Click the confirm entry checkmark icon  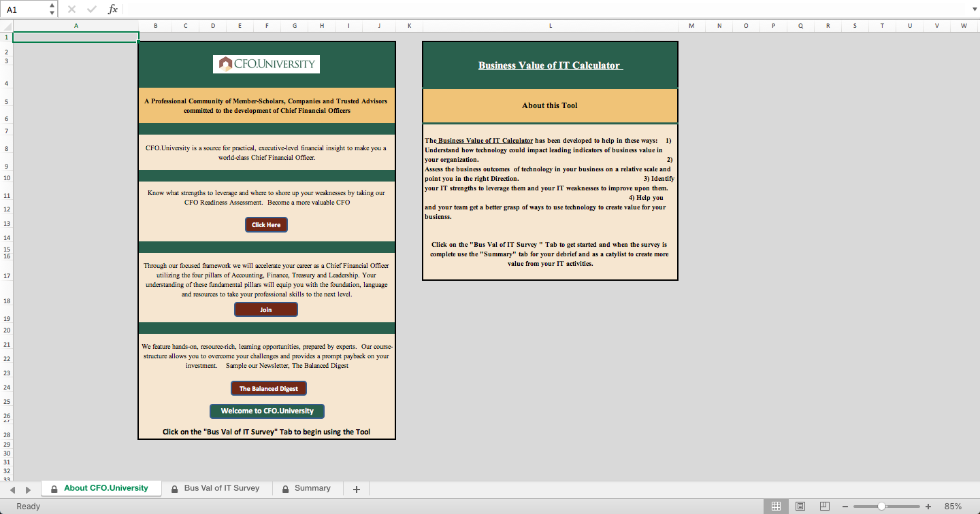[x=92, y=10]
